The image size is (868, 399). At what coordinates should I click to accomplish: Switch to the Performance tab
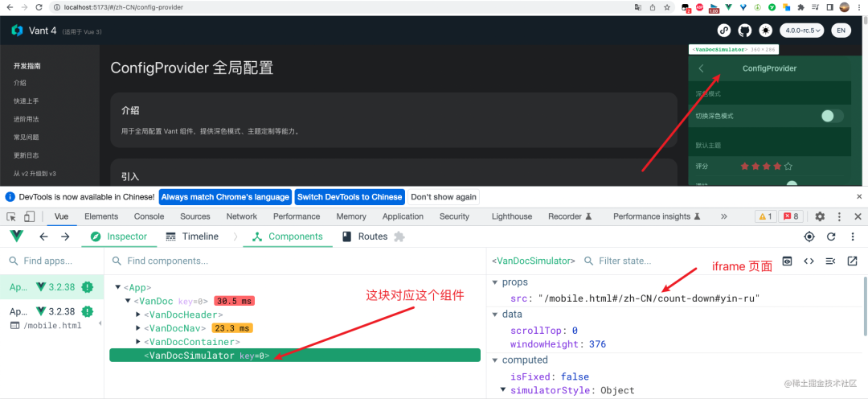pos(297,216)
